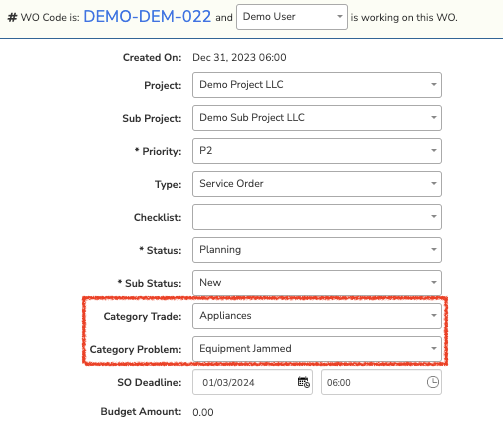The image size is (503, 427).
Task: Click the Category Problem arrow beside Equipment Jammed
Action: [434, 348]
